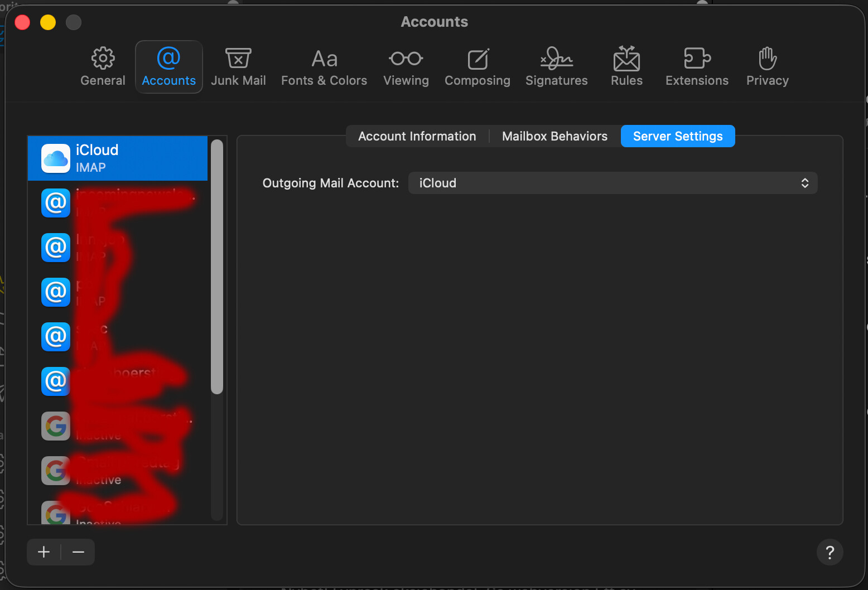Image resolution: width=868 pixels, height=590 pixels.
Task: Select the Junk Mail preferences icon
Action: [x=238, y=67]
